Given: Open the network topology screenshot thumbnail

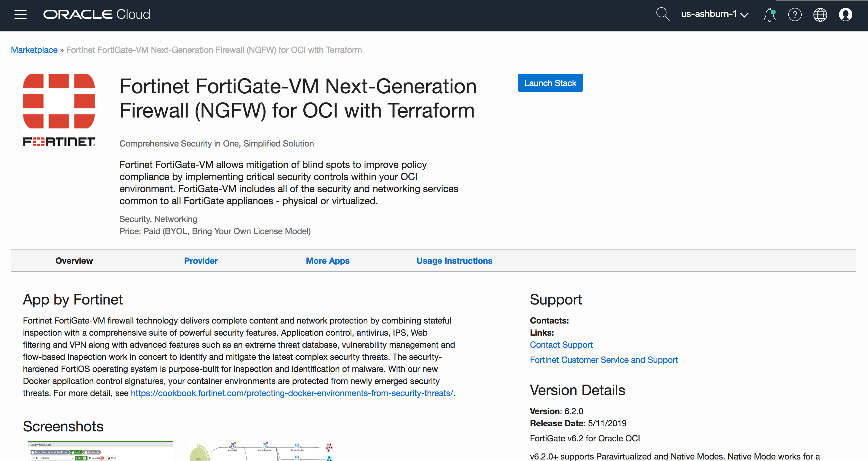Looking at the screenshot, I should (261, 451).
